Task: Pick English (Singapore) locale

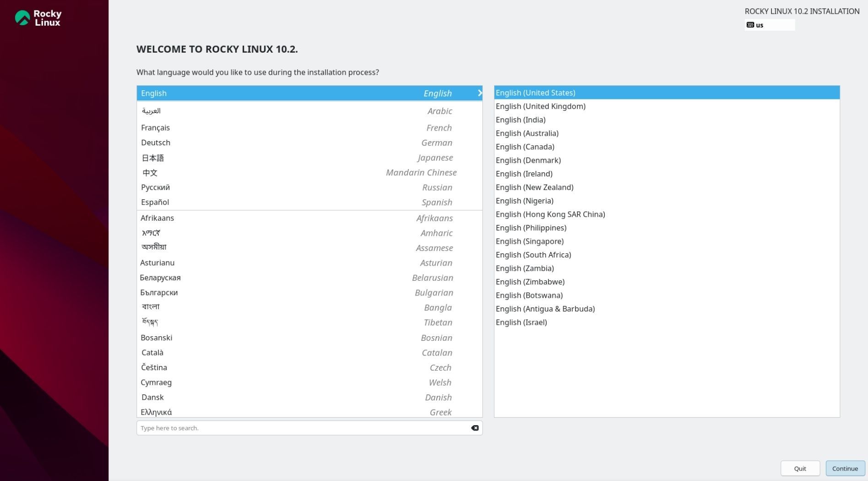Action: pyautogui.click(x=667, y=241)
